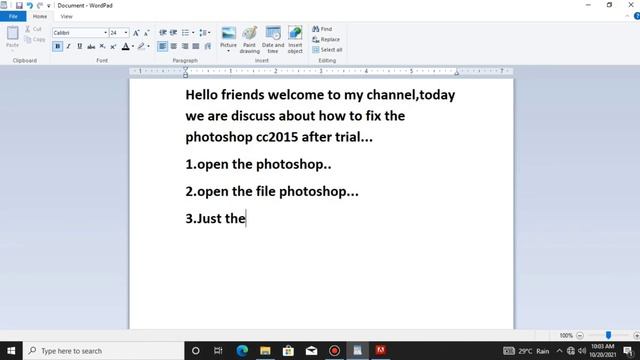Open Customize Quick Access Toolbar arrow
Image resolution: width=640 pixels, height=360 pixels.
coord(49,6)
